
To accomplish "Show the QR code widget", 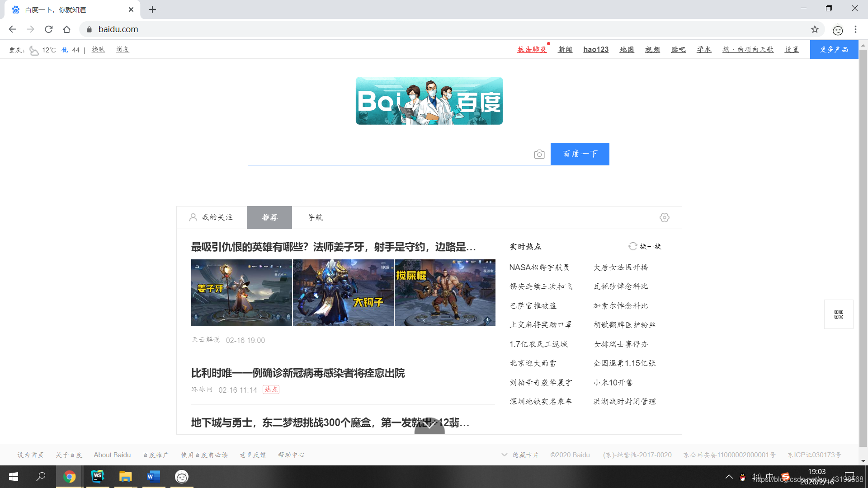I will [839, 314].
